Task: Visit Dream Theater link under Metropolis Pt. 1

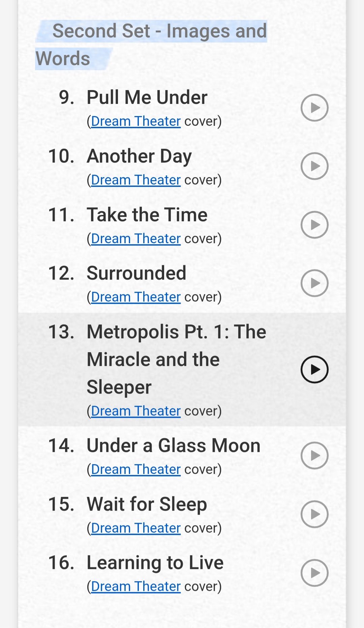Action: point(136,411)
